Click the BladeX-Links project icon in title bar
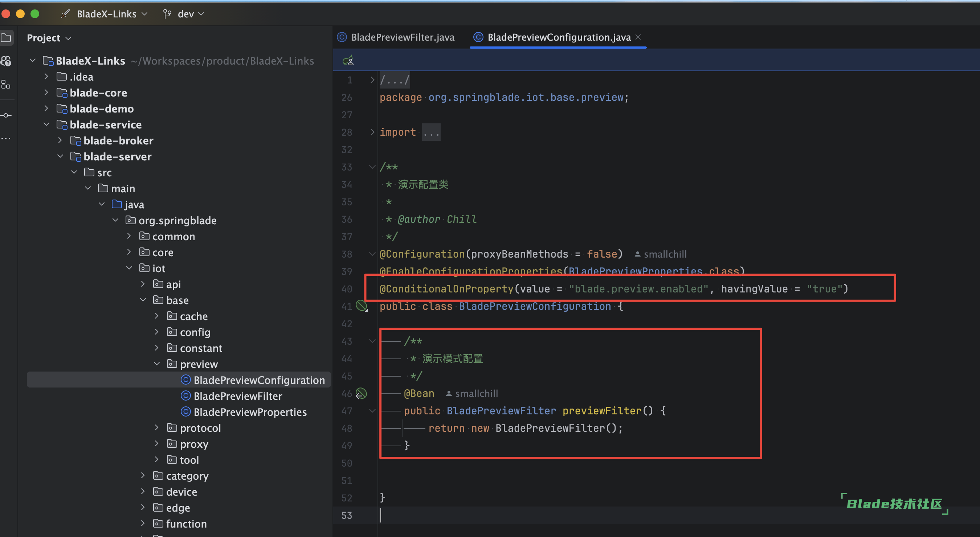 pyautogui.click(x=65, y=14)
